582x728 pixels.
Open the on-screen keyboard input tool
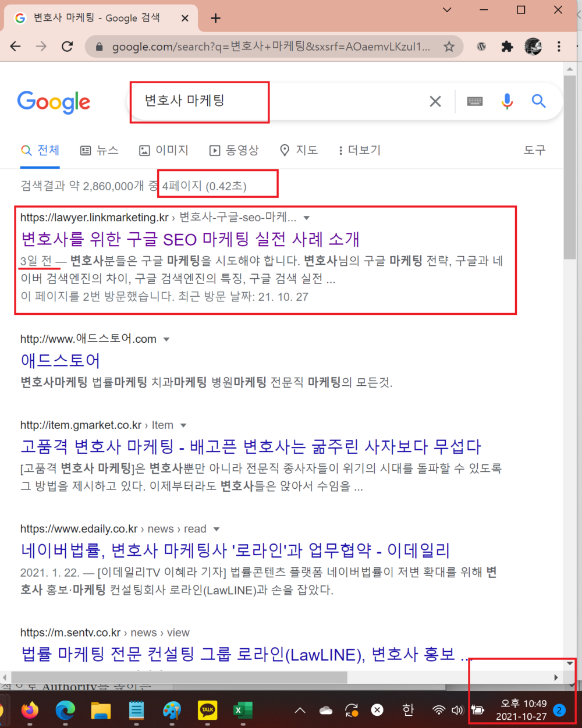(475, 101)
